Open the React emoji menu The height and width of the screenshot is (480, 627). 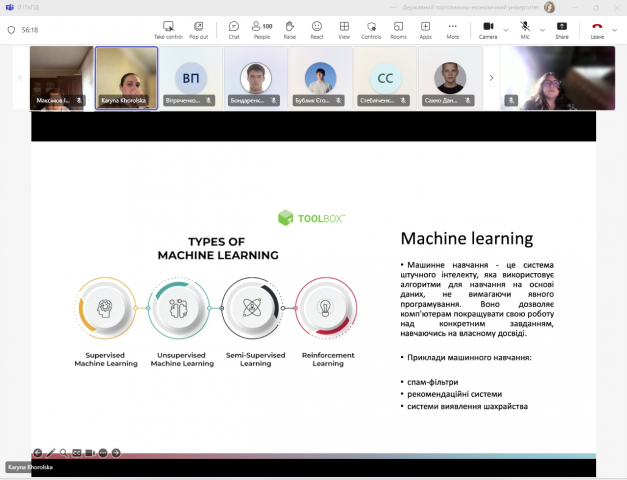(317, 29)
